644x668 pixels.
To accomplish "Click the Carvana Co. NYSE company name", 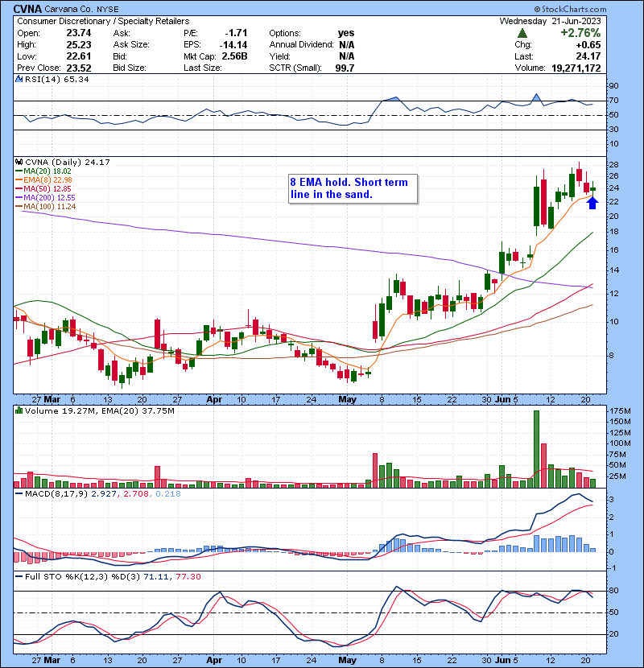I will pyautogui.click(x=81, y=10).
